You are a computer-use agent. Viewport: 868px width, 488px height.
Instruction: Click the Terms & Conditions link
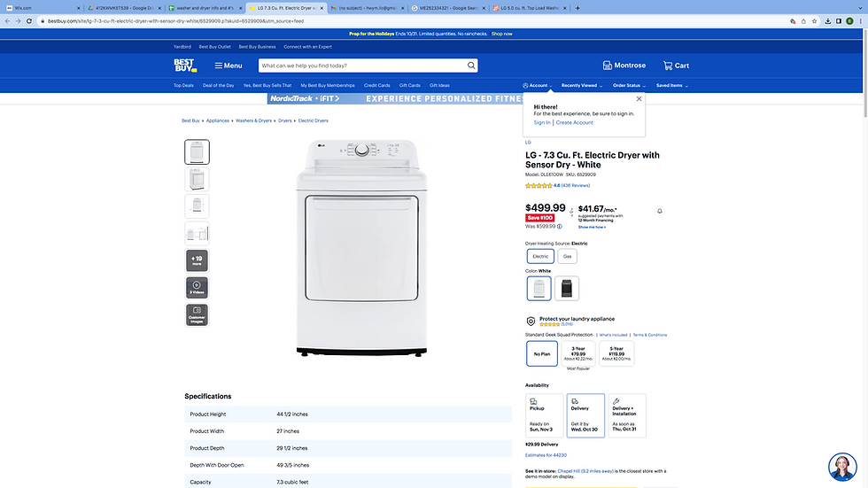click(x=650, y=335)
